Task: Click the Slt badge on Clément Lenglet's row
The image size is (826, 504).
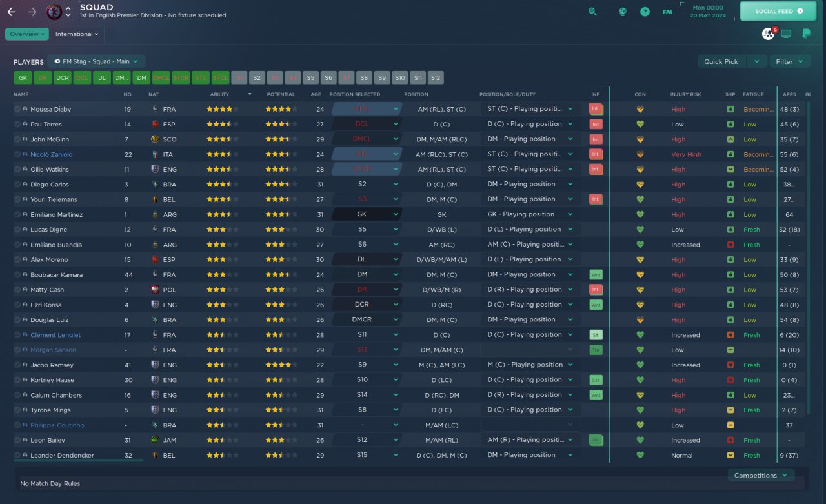Action: click(596, 335)
